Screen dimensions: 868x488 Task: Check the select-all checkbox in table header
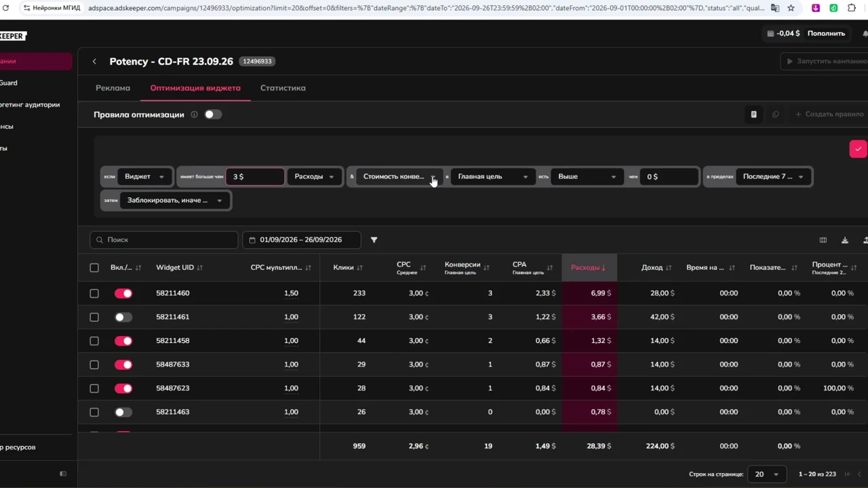point(94,268)
